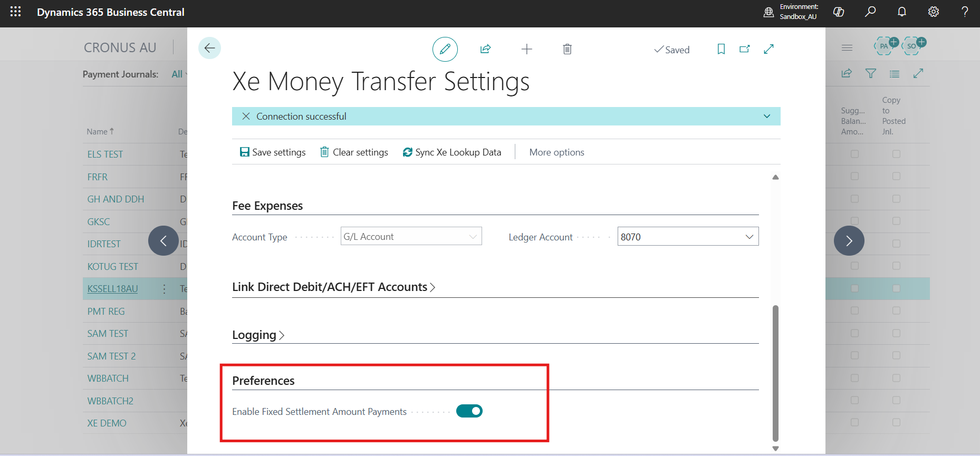Click the back arrow button
Image resolution: width=980 pixels, height=456 pixels.
209,48
